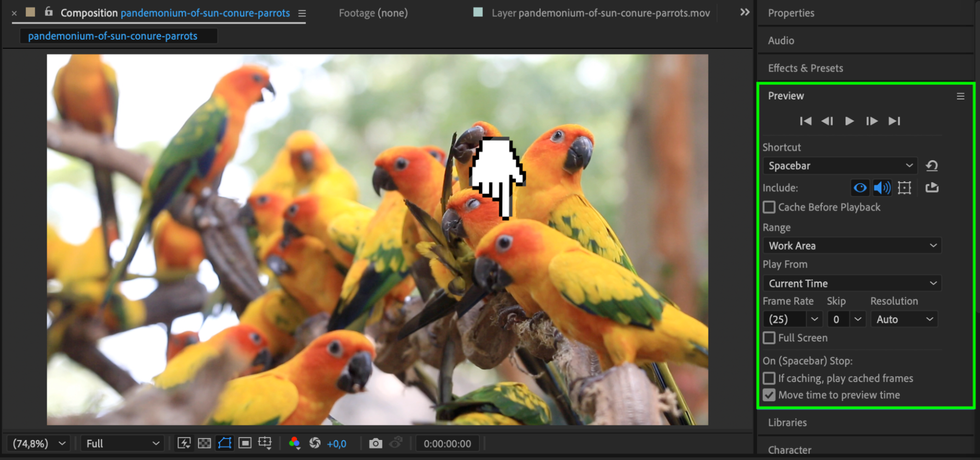Take a snapshot with the camera icon
Viewport: 980px width, 460px height.
376,443
